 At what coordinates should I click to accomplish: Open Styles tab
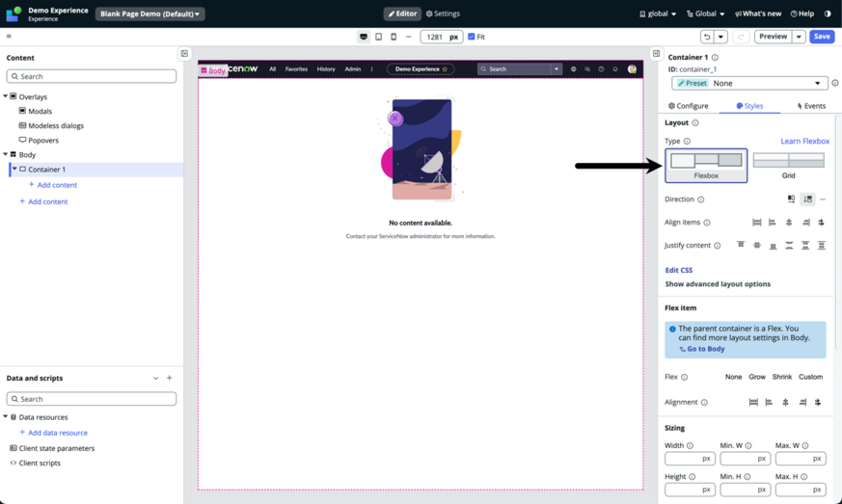[x=749, y=106]
